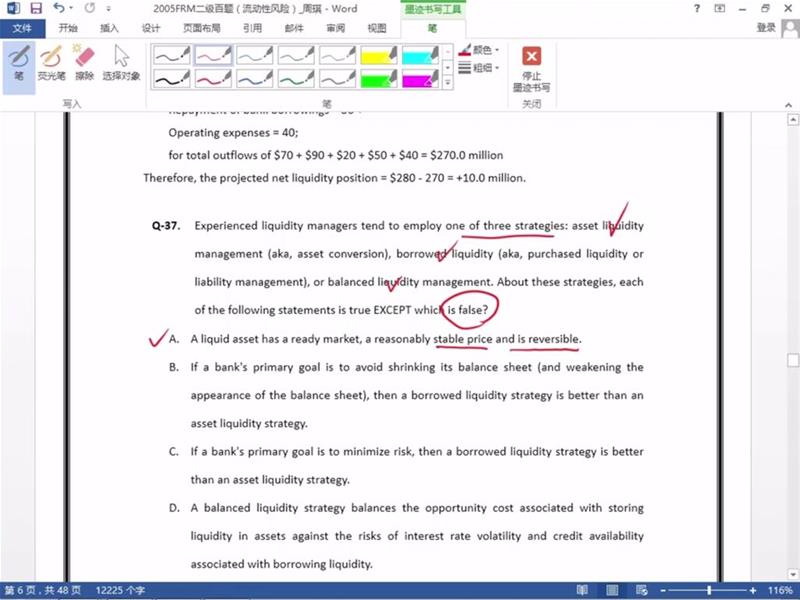Pick the thick green pen style
The image size is (800, 600).
295,79
